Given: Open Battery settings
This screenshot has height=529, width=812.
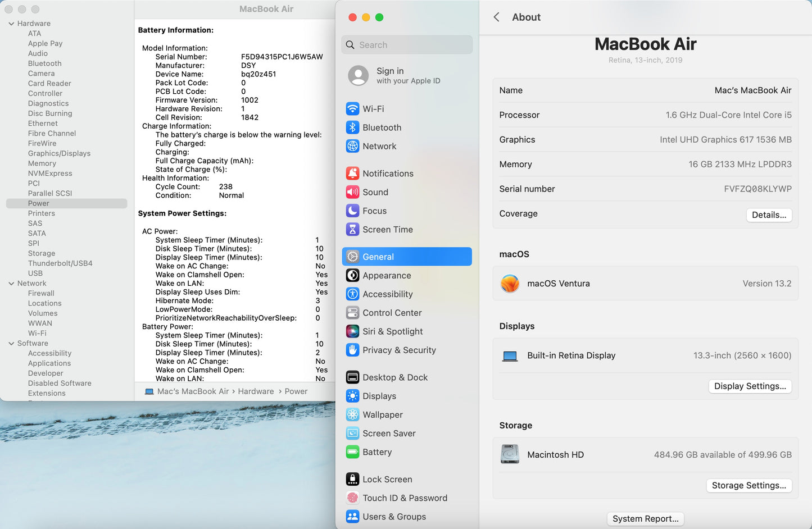Looking at the screenshot, I should click(x=377, y=452).
